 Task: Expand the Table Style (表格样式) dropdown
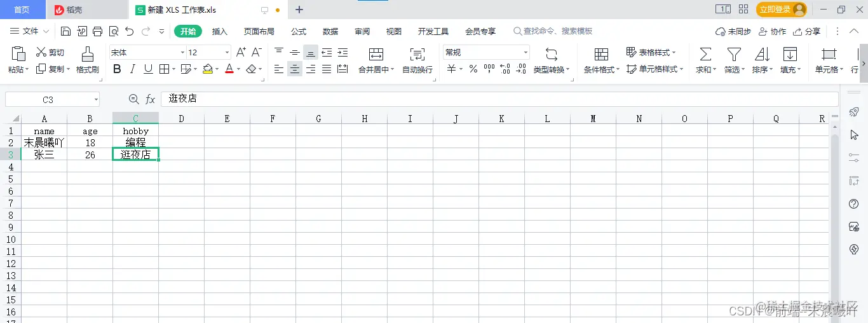click(674, 53)
